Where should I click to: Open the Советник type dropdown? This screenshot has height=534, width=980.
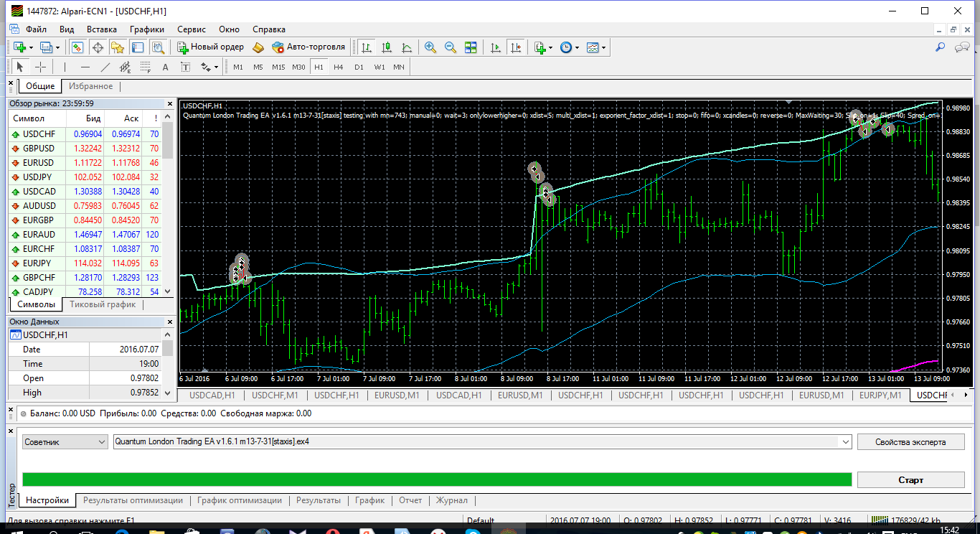click(x=65, y=441)
